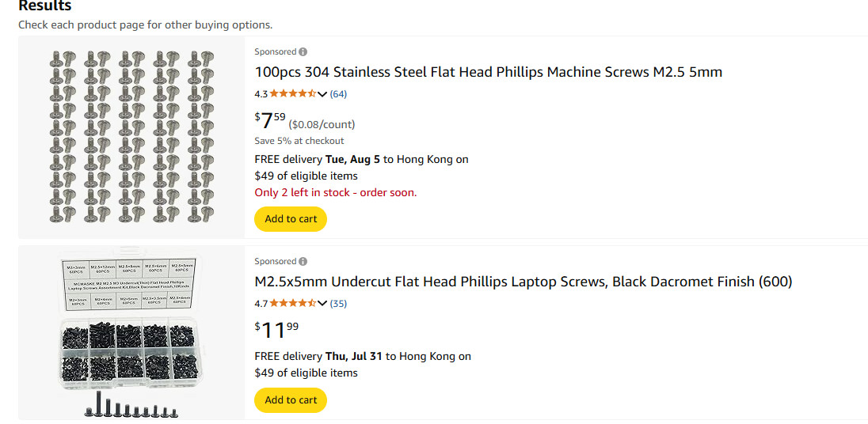The image size is (868, 424).
Task: Click the 4.7 rating number
Action: tap(261, 304)
